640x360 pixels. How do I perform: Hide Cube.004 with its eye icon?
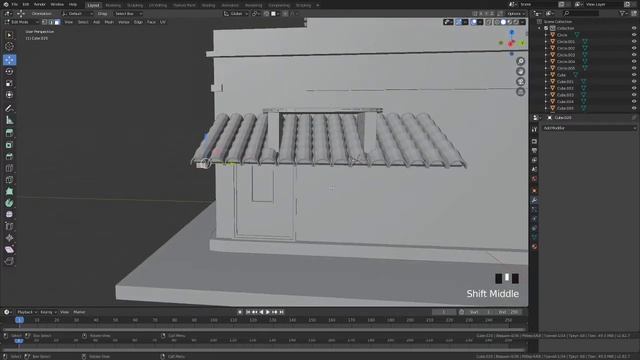pos(634,102)
